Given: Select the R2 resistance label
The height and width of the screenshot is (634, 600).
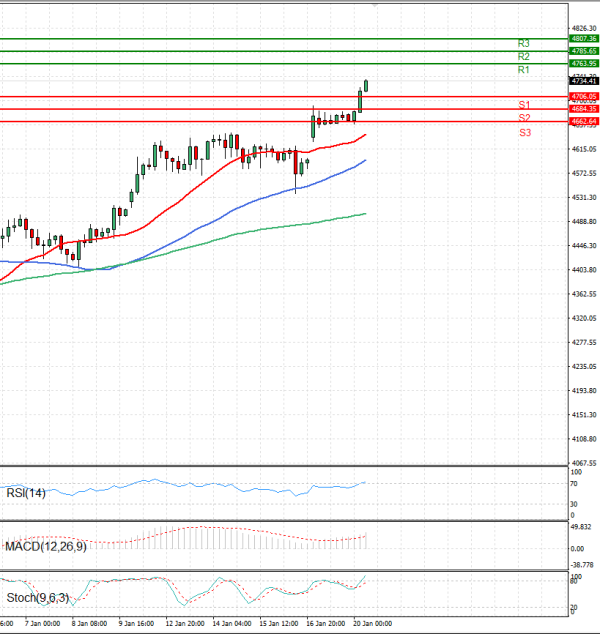Looking at the screenshot, I should [x=523, y=57].
